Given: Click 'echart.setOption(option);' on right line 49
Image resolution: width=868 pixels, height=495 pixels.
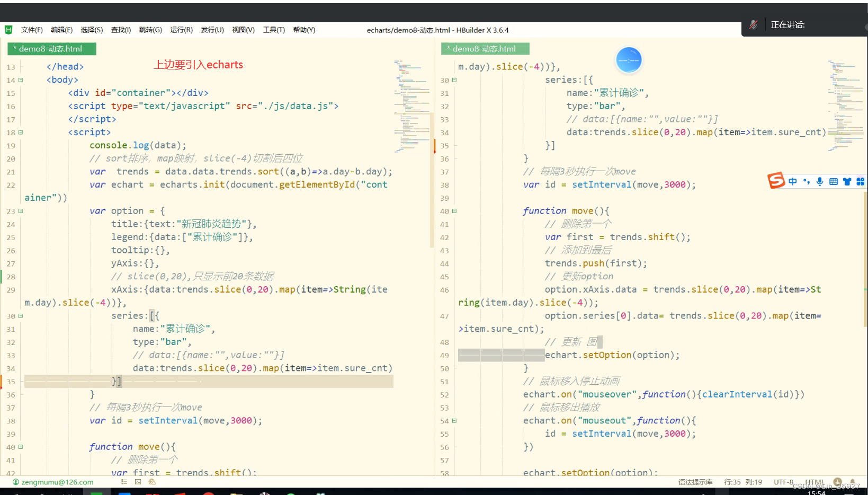Looking at the screenshot, I should [612, 355].
